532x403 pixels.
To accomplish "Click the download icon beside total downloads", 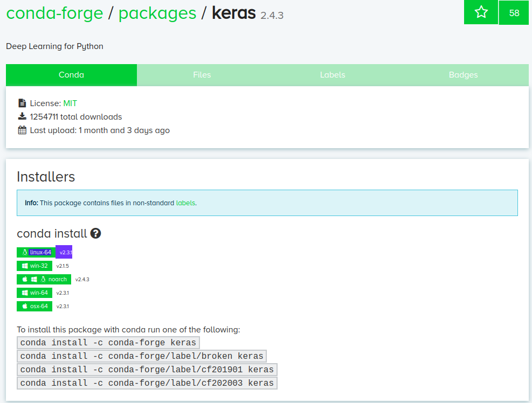I will tap(22, 117).
